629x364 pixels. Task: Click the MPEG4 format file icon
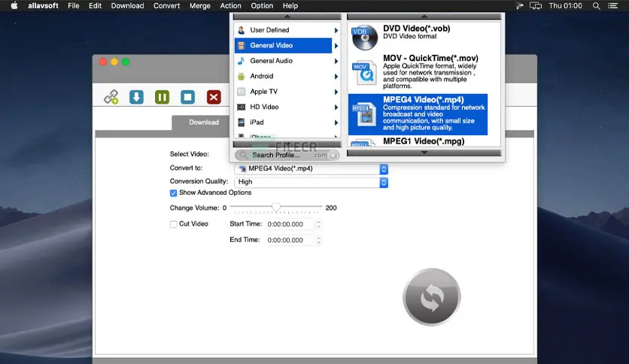click(x=363, y=114)
